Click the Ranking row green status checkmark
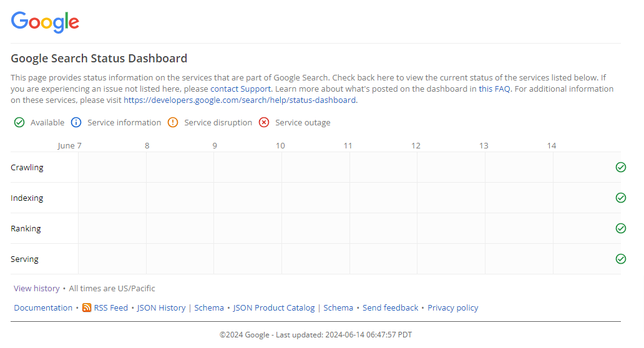 (x=620, y=228)
